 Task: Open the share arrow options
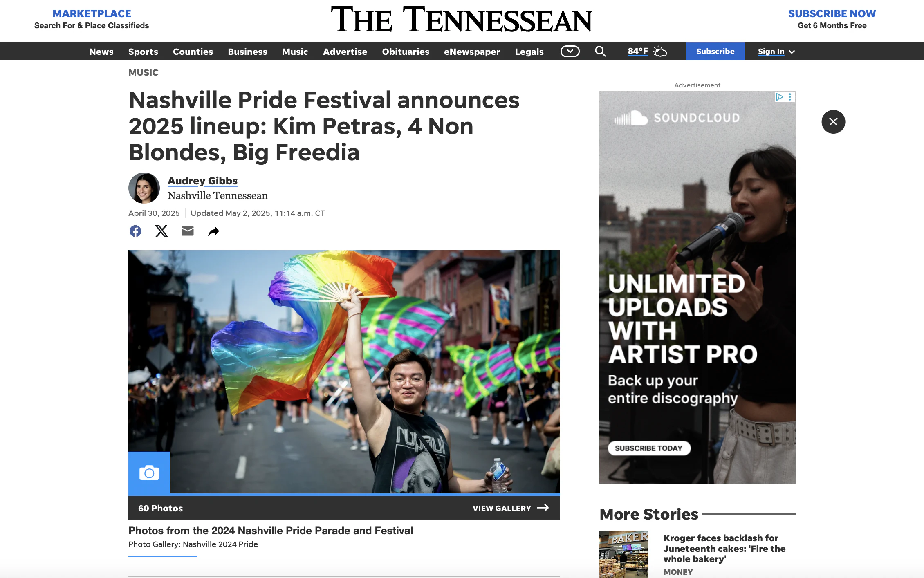[213, 232]
